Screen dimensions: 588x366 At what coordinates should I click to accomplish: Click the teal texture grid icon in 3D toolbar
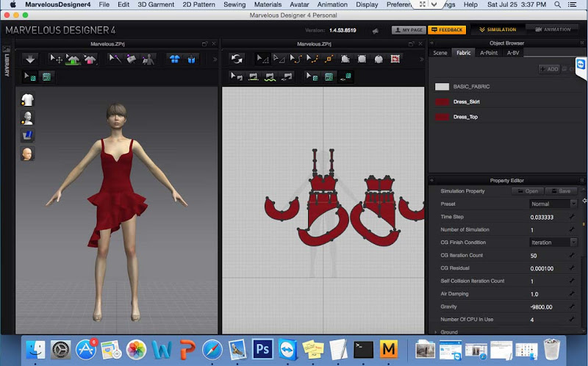click(46, 77)
